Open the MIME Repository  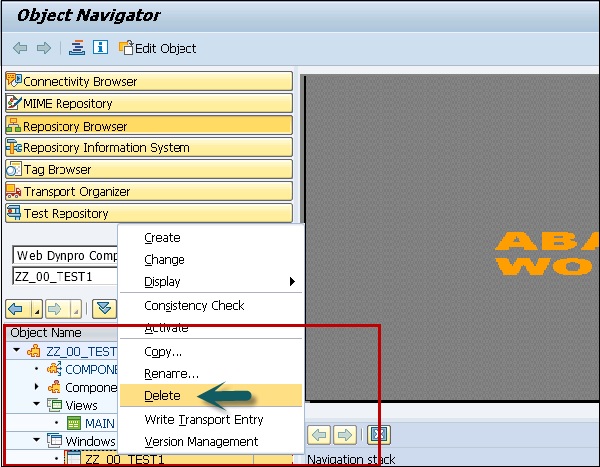tap(149, 103)
